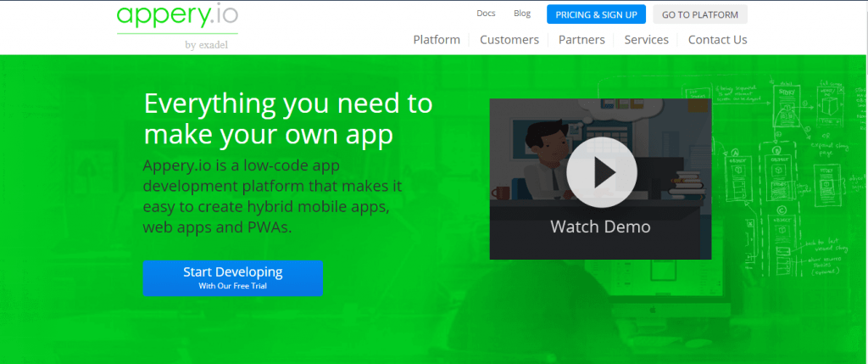
Task: Click Start Developing free trial button
Action: [232, 278]
